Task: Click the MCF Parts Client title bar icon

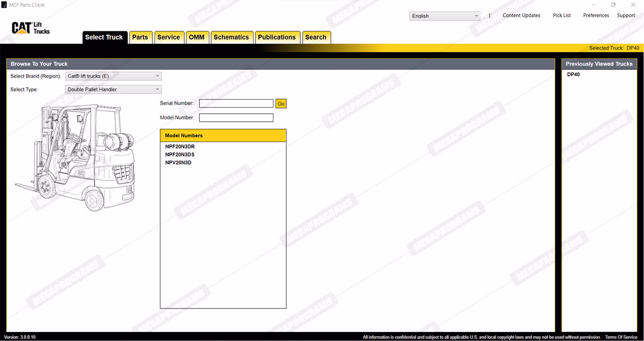Action: tap(4, 5)
